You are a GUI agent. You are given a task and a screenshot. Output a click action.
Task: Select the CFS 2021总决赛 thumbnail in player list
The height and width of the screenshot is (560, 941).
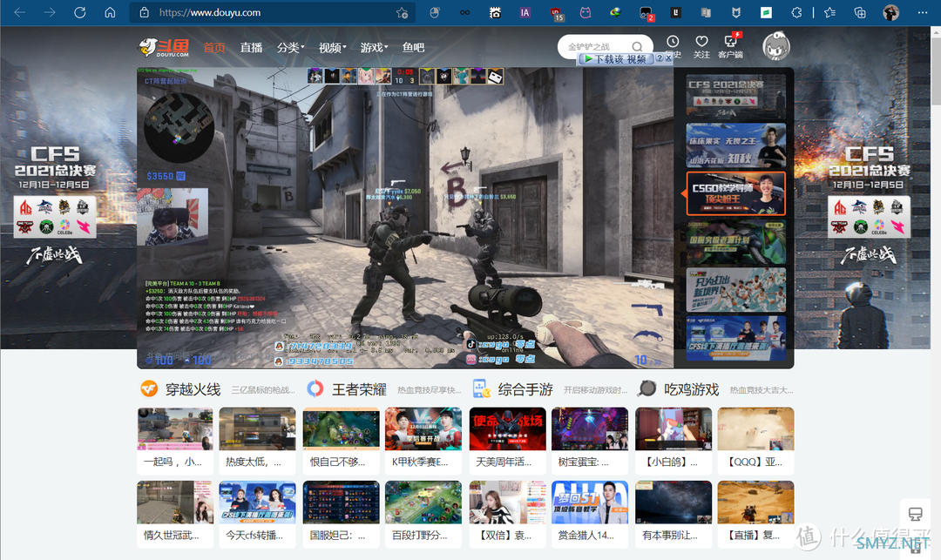[x=735, y=98]
